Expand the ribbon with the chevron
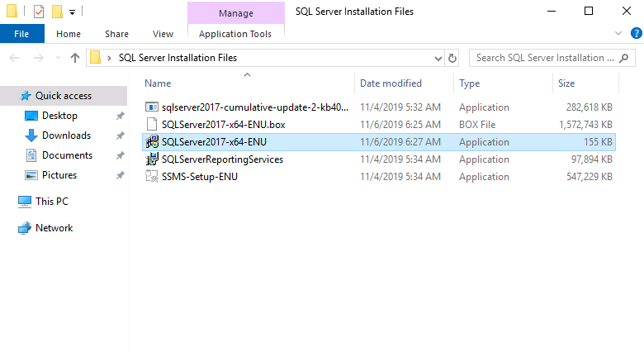The image size is (644, 352). point(619,33)
